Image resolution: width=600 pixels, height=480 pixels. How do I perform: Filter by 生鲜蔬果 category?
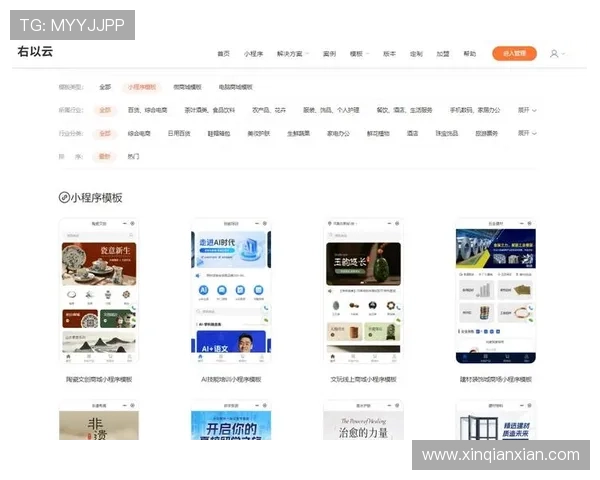[298, 134]
